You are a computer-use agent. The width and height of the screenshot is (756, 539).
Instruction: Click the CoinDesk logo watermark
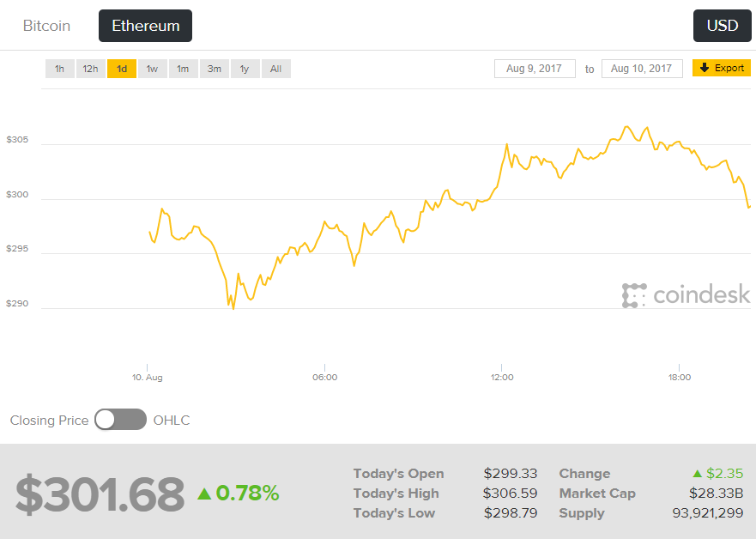(x=686, y=295)
